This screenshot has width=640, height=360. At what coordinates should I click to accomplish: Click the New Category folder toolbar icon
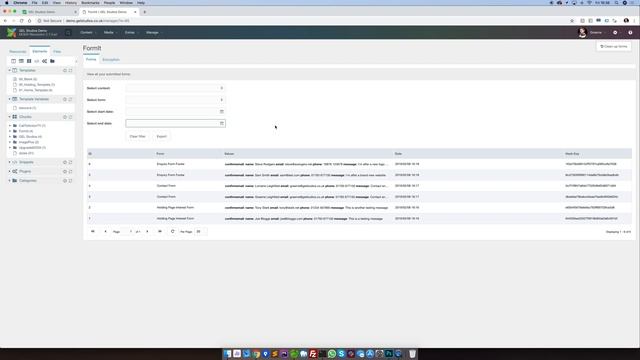click(52, 61)
